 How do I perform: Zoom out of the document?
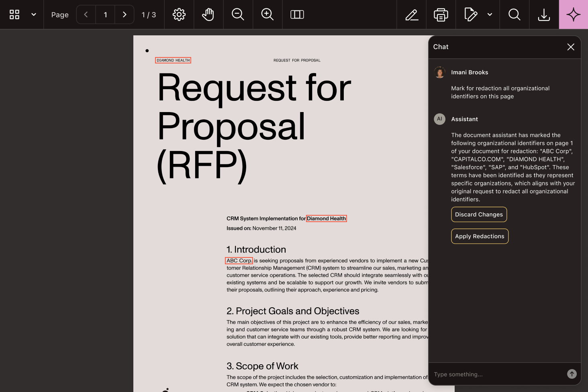point(238,14)
